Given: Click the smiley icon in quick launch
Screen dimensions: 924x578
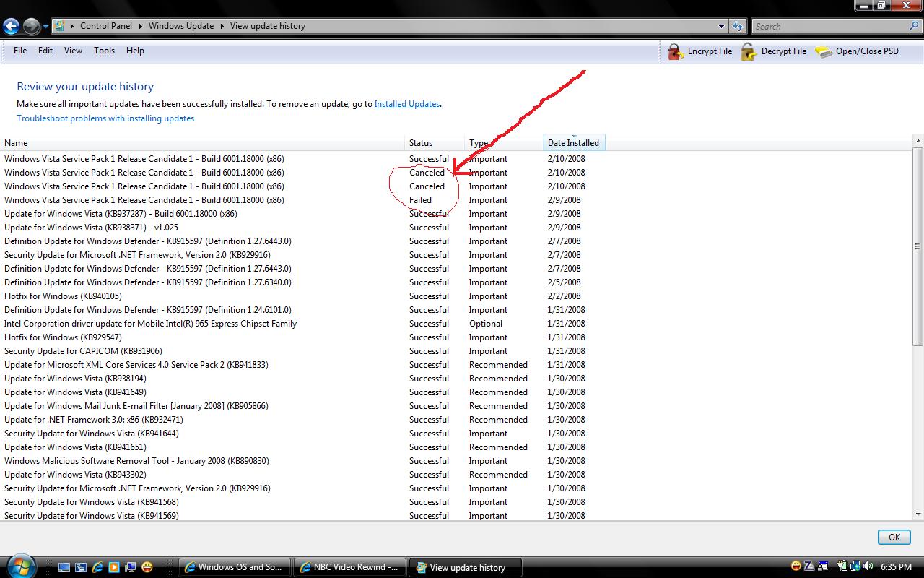Looking at the screenshot, I should click(x=147, y=567).
